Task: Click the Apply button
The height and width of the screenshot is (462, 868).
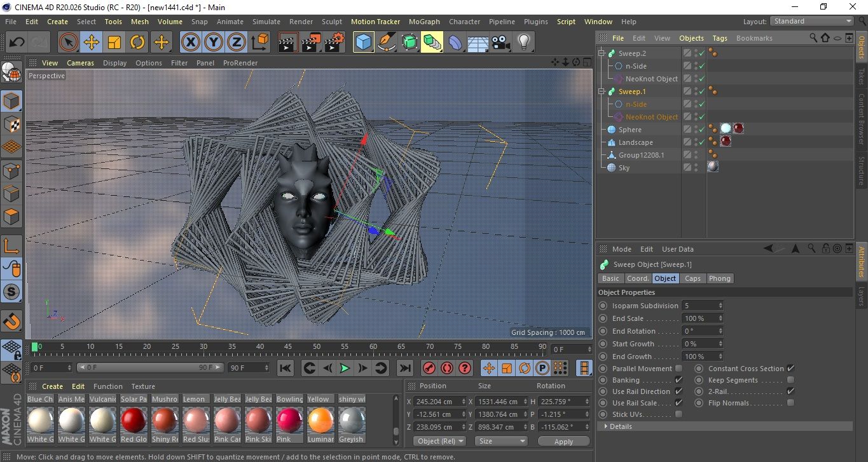Action: coord(563,441)
